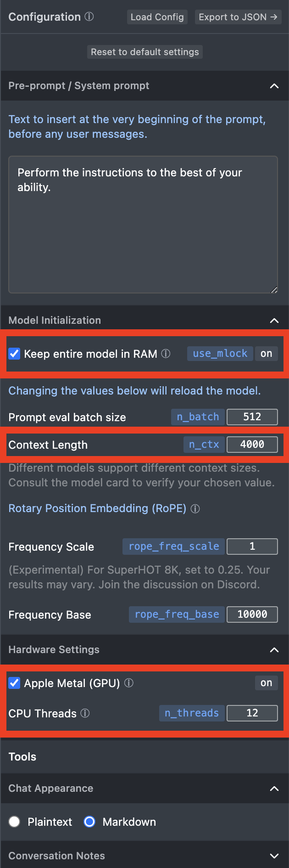The width and height of the screenshot is (289, 868).
Task: Click info icon next to Configuration title
Action: [89, 17]
